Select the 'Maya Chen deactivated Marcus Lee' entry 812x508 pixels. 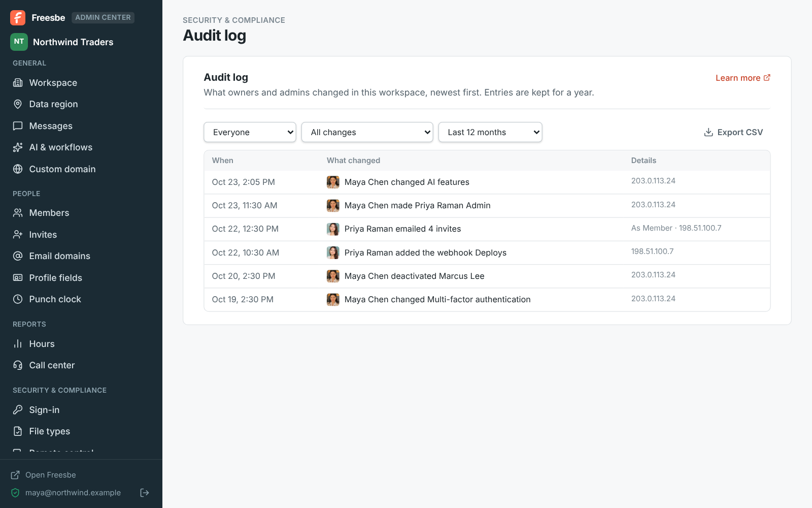pyautogui.click(x=487, y=276)
